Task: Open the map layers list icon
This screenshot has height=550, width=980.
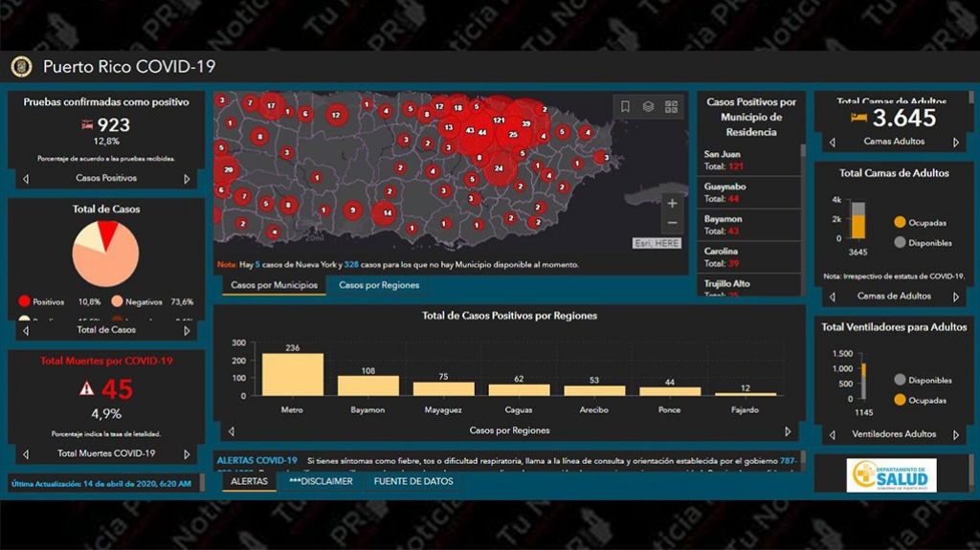Action: pos(648,107)
